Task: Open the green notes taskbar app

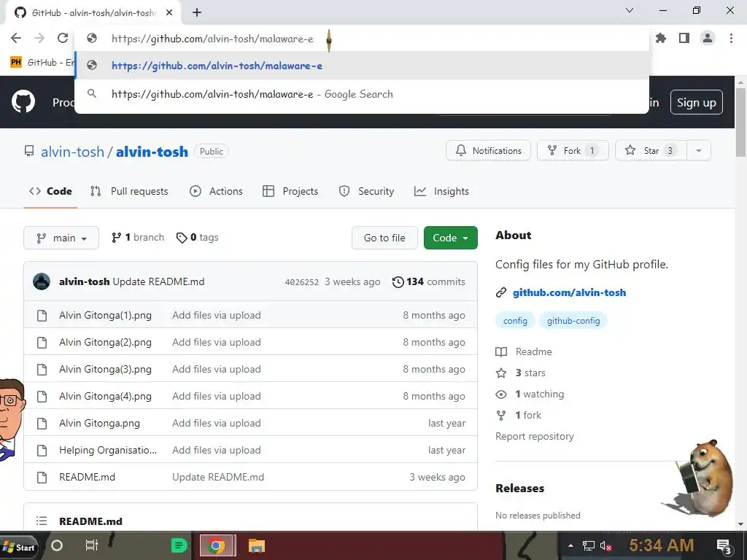Action: 179,545
